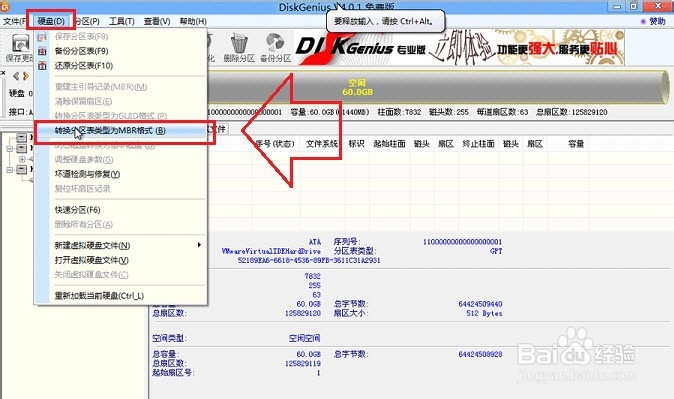Click the 起始扇区号 label
674x399 pixels.
click(x=174, y=373)
